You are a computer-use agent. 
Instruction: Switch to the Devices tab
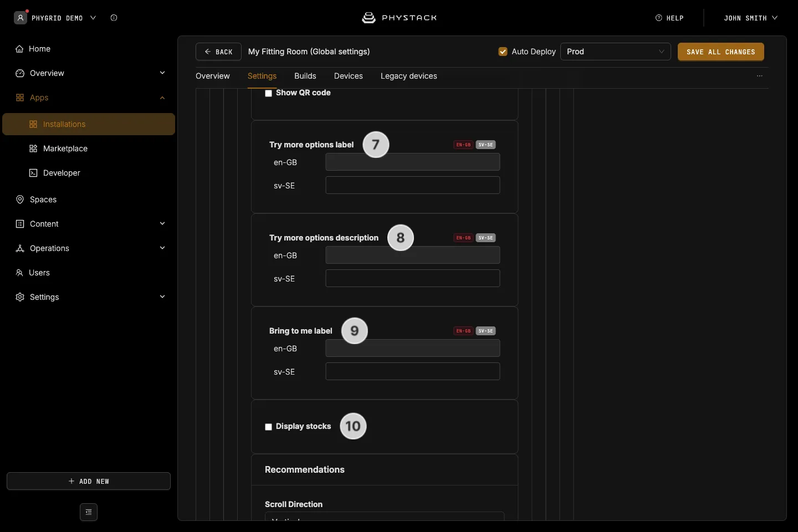[x=349, y=76]
